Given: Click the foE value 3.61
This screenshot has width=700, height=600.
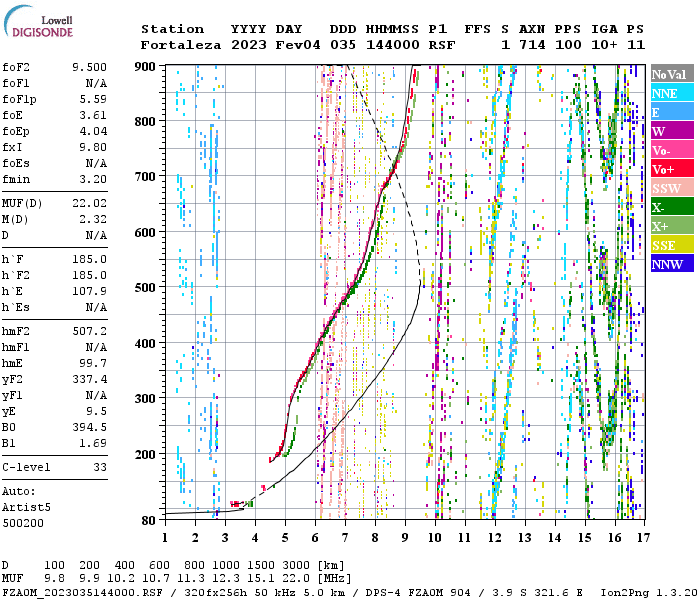Looking at the screenshot, I should click(93, 115).
